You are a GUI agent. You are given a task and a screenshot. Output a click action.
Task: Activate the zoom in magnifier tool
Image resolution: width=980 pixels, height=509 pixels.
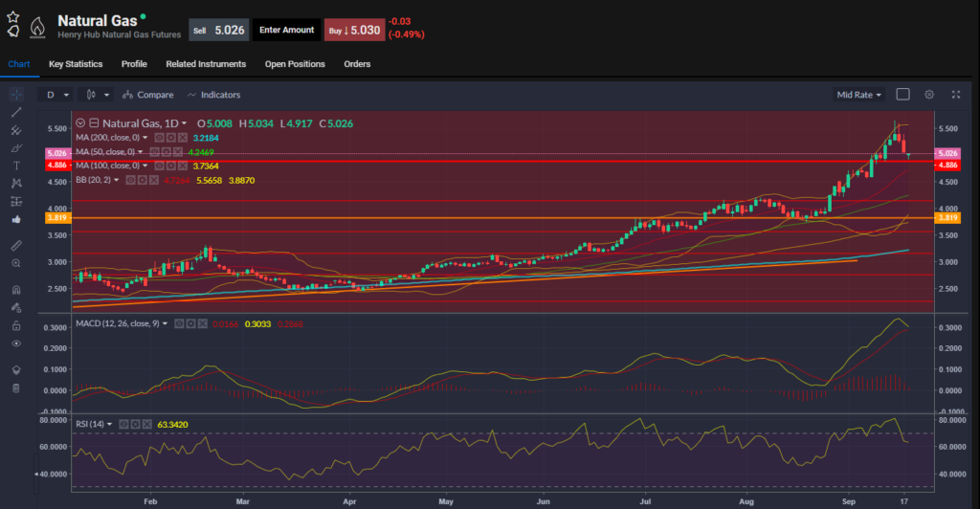(x=16, y=262)
